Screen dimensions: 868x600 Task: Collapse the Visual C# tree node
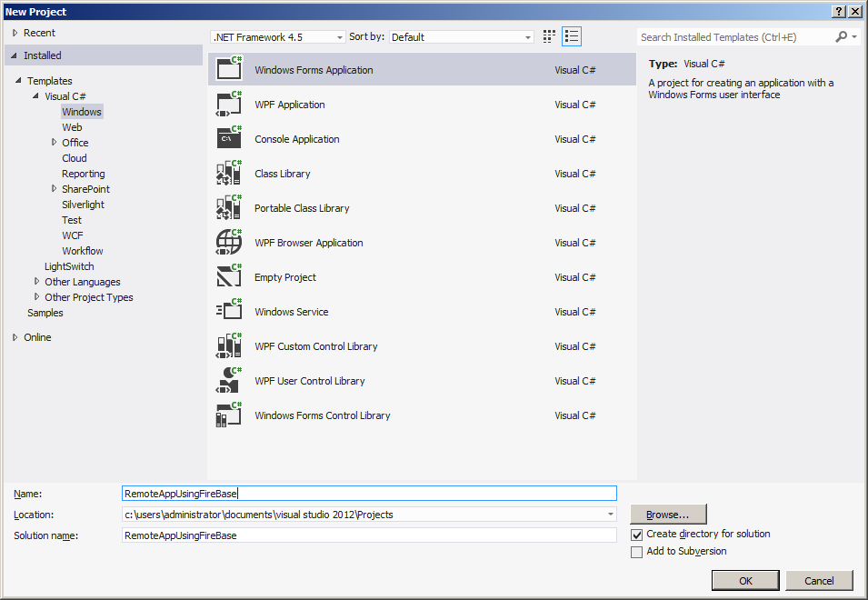[x=36, y=95]
